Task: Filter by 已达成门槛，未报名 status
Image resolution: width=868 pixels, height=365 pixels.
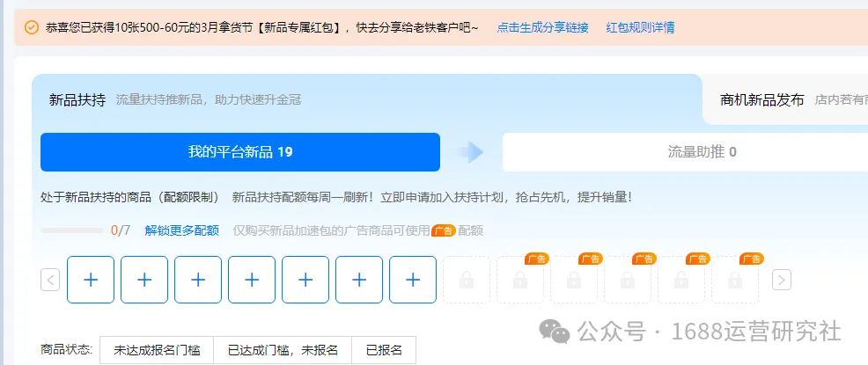Action: (x=283, y=350)
